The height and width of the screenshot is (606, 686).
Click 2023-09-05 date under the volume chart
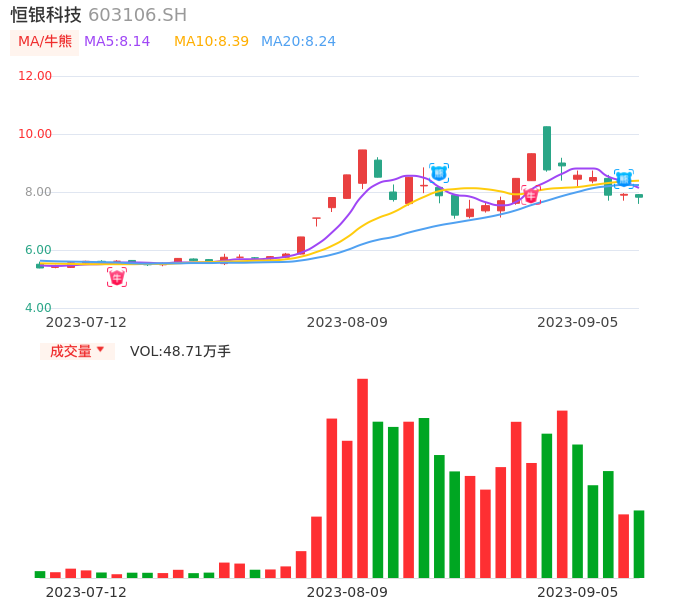(578, 593)
